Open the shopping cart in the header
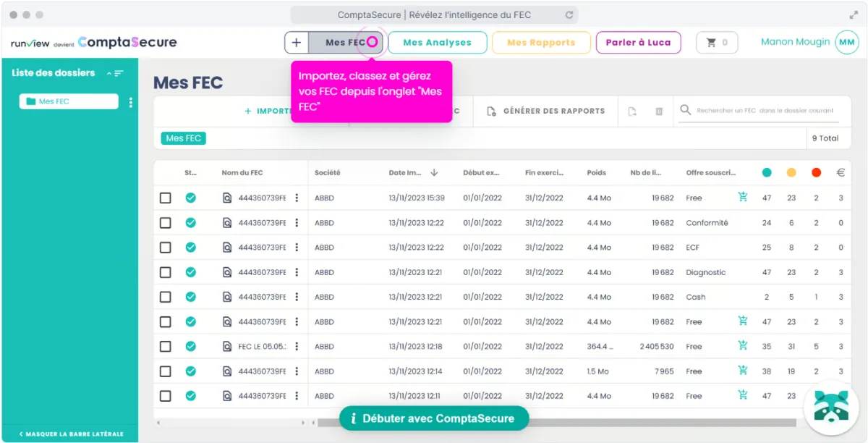 point(718,43)
